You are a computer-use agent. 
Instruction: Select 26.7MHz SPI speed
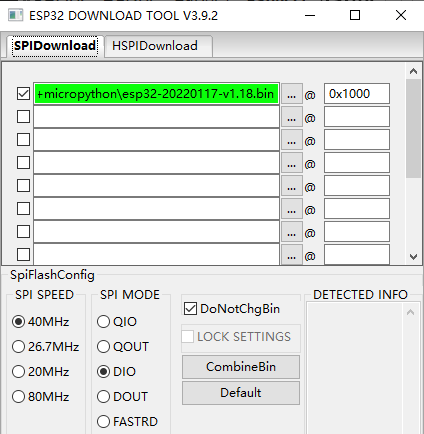click(x=45, y=347)
